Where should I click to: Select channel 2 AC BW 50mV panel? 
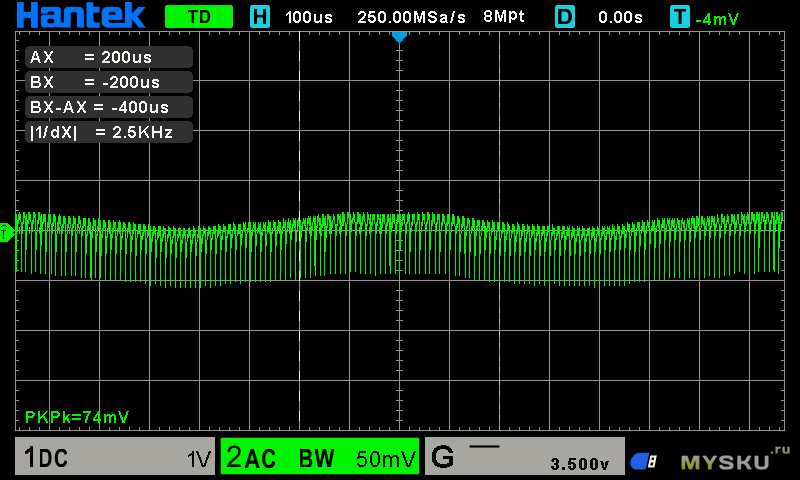tap(320, 456)
